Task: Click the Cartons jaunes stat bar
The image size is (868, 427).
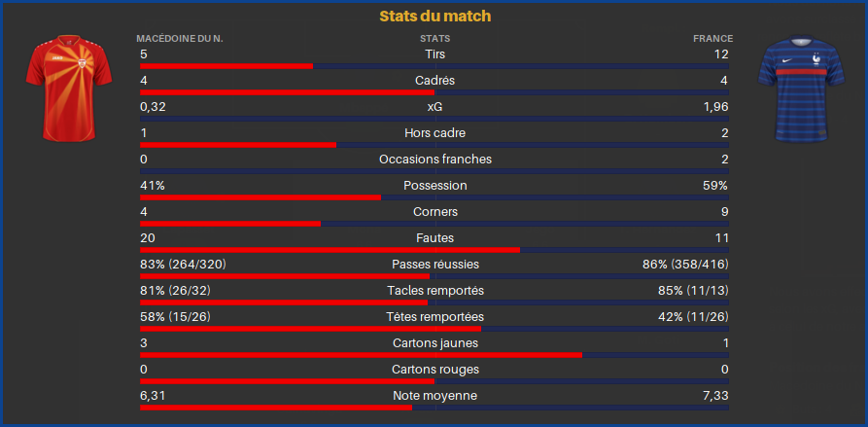Action: pos(434,356)
